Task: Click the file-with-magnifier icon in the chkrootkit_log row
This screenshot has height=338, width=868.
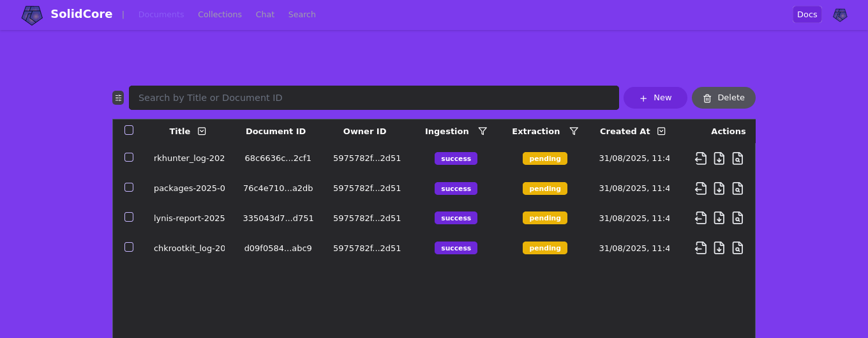Action: click(x=738, y=248)
